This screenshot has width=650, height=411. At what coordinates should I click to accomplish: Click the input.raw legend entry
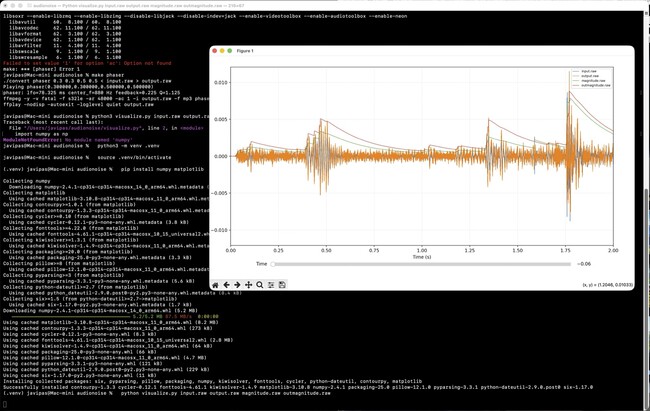point(589,71)
